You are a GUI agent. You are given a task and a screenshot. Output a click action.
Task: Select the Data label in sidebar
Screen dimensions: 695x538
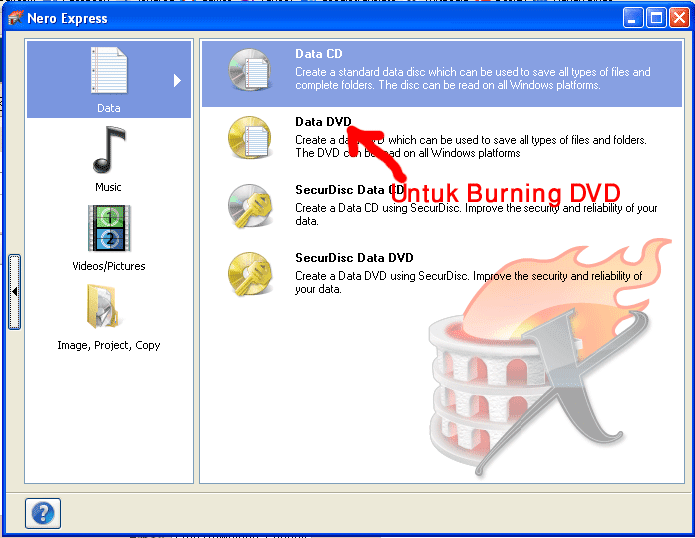tap(109, 108)
